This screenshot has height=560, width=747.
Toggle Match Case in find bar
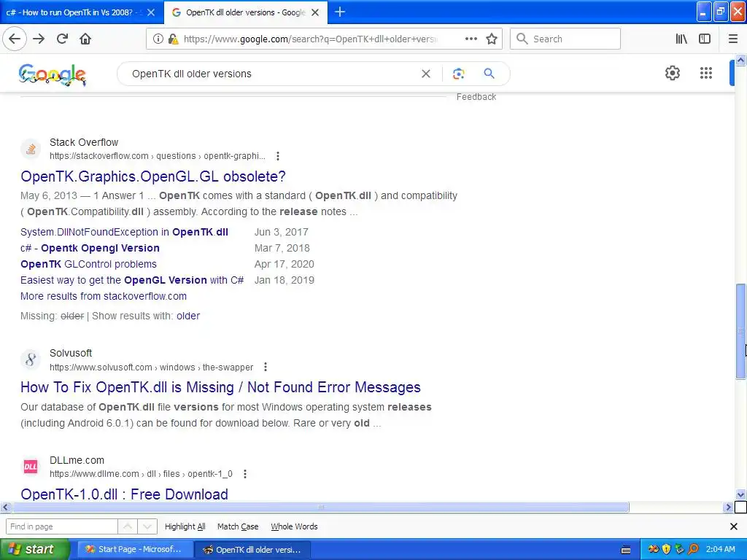coord(238,526)
